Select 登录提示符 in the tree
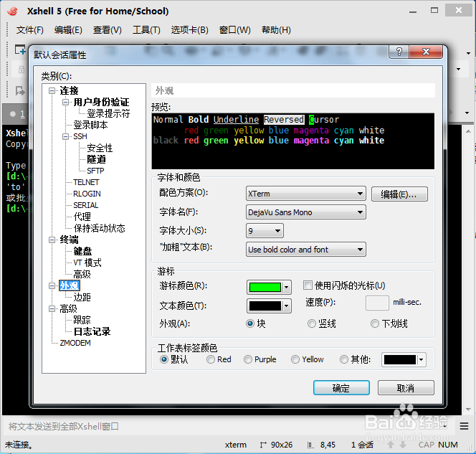 [108, 113]
